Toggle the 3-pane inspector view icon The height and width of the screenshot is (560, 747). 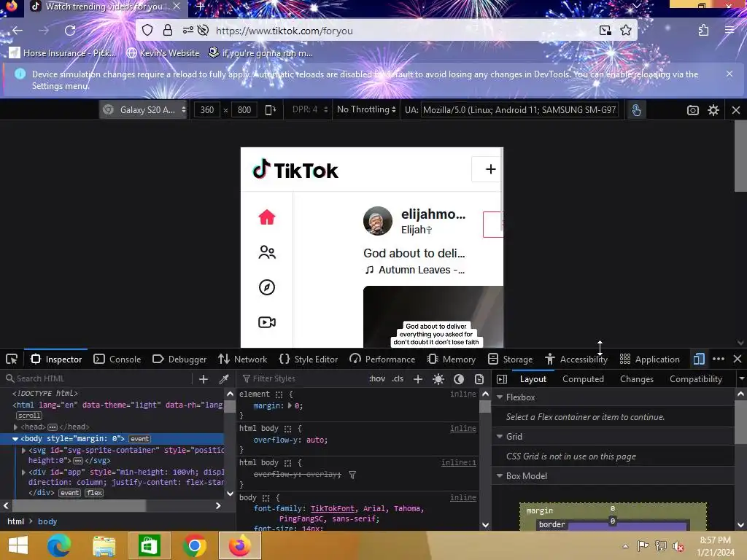click(502, 379)
